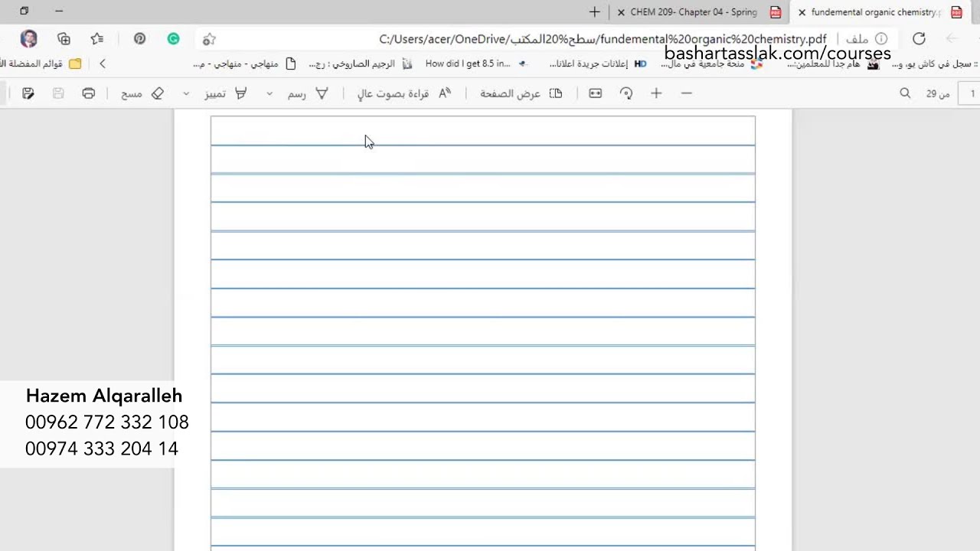
Task: Open the Draw tool dropdown arrow
Action: 269,93
